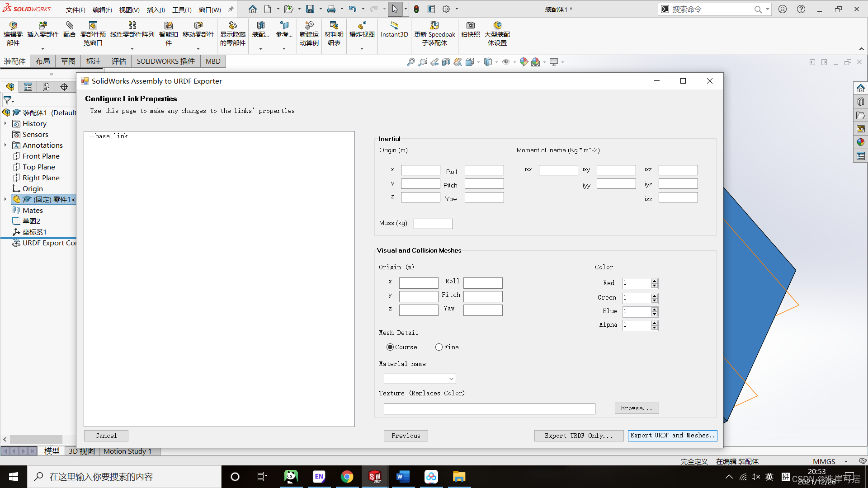The height and width of the screenshot is (488, 868).
Task: Expand the History tree node
Action: (x=5, y=123)
